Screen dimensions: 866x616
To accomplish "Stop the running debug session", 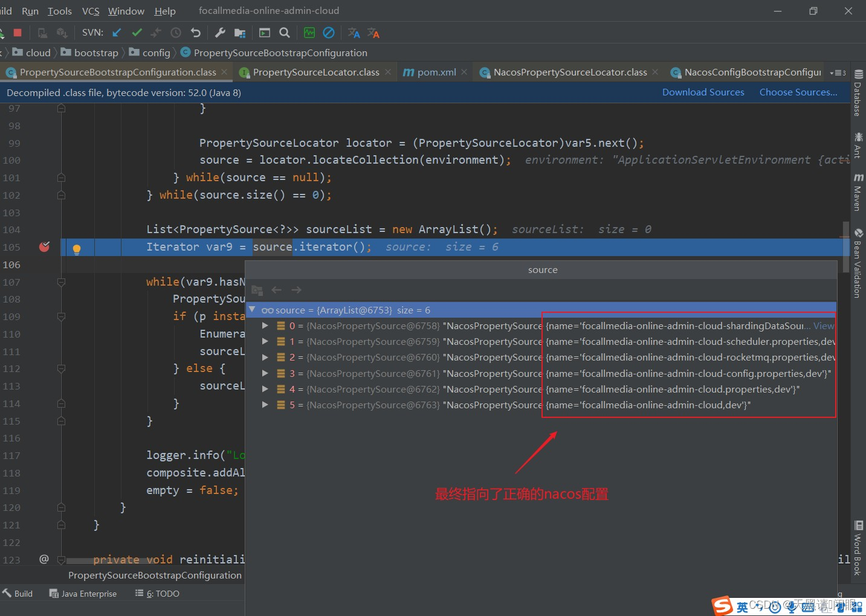I will coord(18,33).
